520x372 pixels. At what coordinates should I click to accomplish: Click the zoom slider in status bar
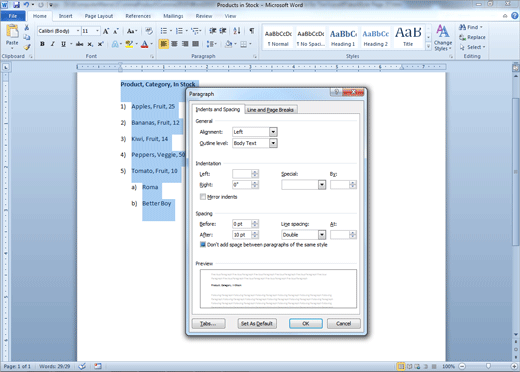[x=488, y=366]
